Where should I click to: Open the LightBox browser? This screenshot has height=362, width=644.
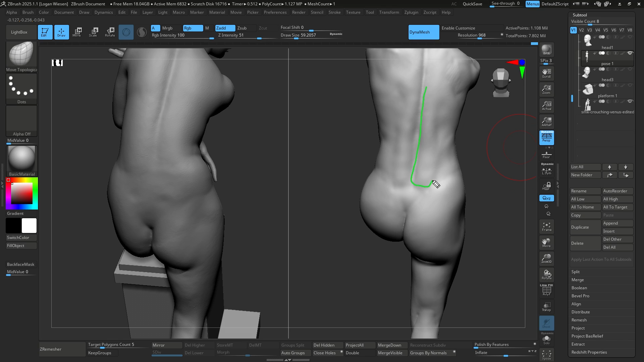(21, 32)
